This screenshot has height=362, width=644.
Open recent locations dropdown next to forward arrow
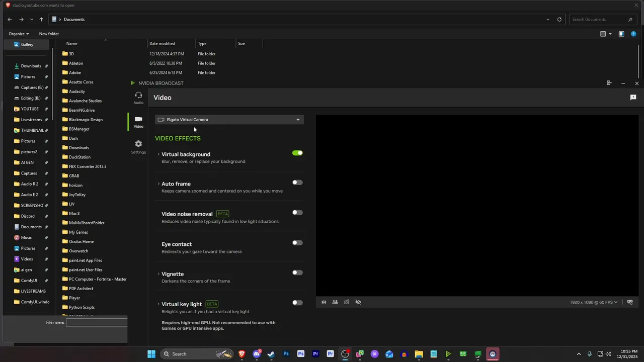pos(31,20)
